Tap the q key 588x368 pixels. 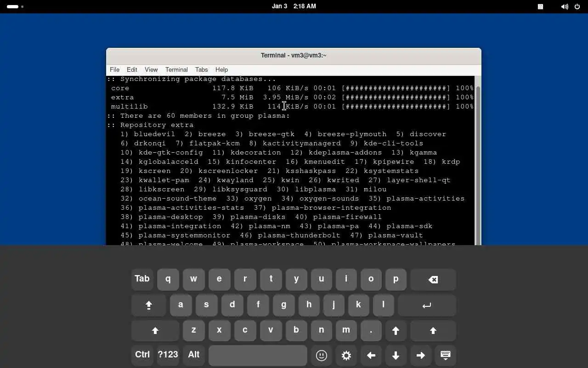[x=168, y=279]
